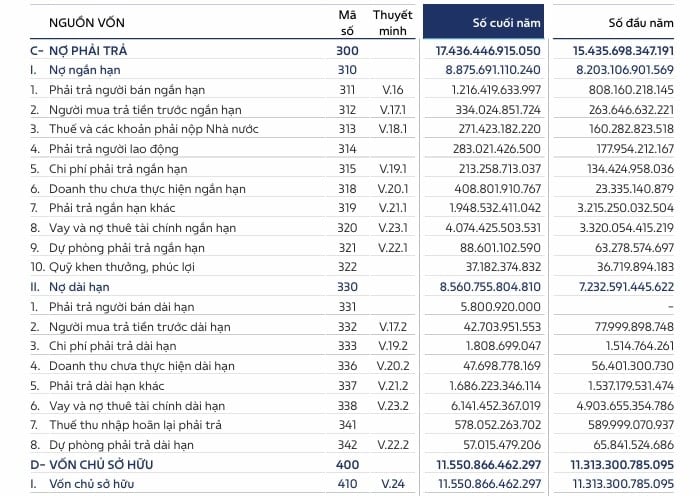Click note reference V.24
This screenshot has width=700, height=496.
392,484
